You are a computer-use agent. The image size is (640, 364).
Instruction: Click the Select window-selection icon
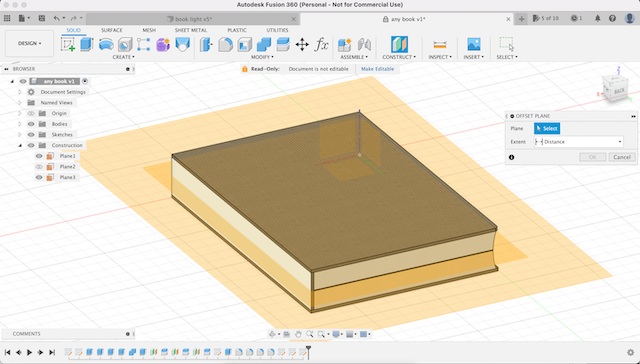coord(507,44)
